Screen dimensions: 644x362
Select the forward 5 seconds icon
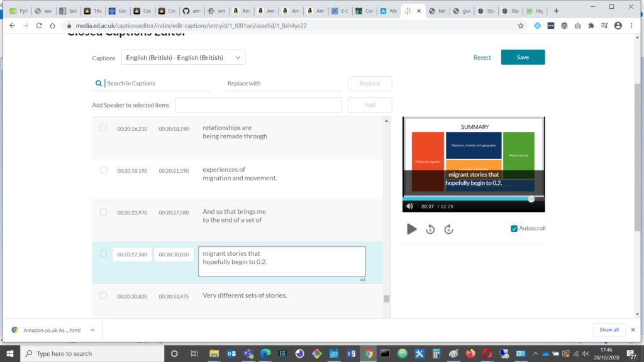point(448,229)
